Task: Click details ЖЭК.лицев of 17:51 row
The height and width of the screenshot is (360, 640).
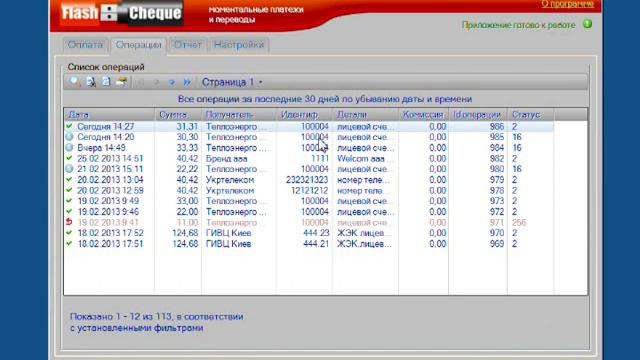Action: click(x=364, y=244)
